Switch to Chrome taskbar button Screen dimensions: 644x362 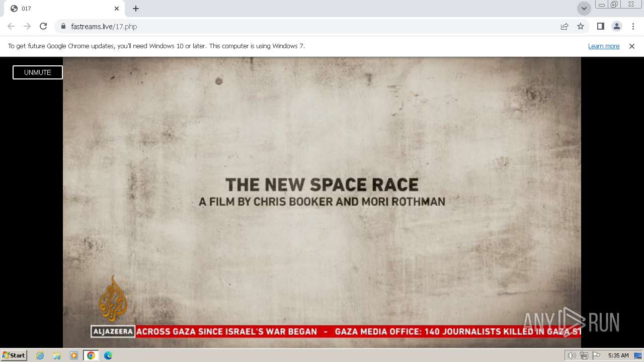(x=91, y=355)
